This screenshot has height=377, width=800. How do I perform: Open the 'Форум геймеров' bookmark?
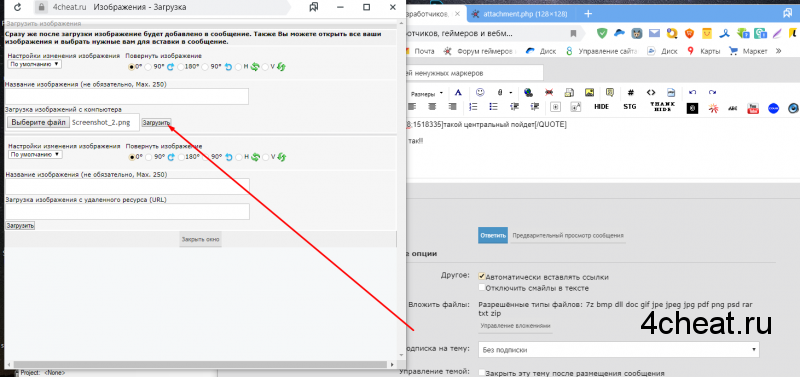click(480, 51)
